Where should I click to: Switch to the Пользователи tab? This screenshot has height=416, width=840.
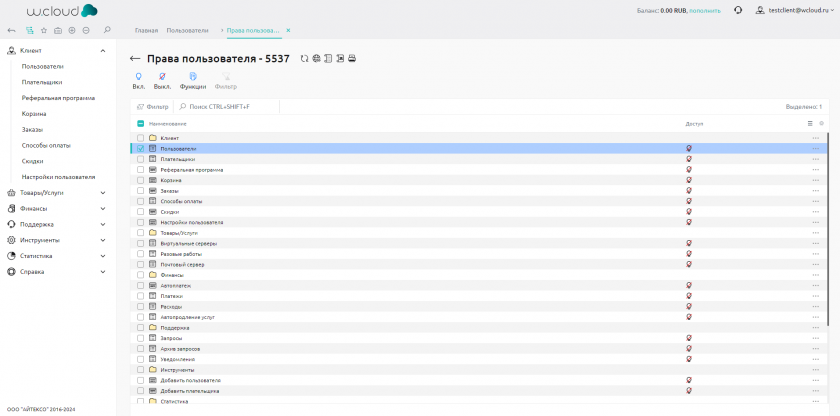coord(189,31)
